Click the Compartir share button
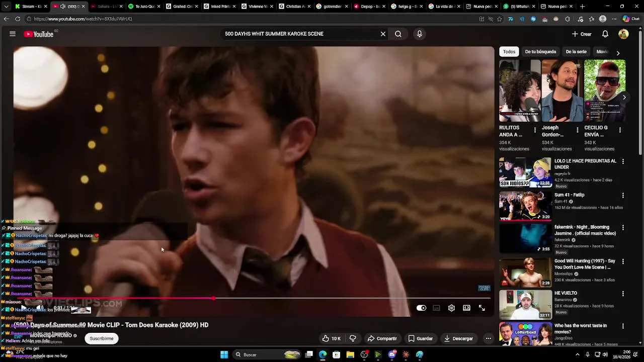Viewport: 644px width, 362px height. pos(382,338)
